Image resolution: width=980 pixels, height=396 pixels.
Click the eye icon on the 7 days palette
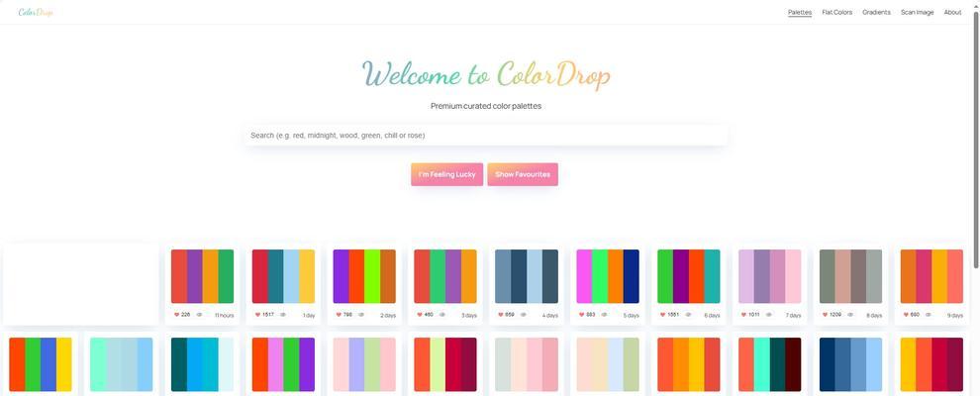point(769,315)
